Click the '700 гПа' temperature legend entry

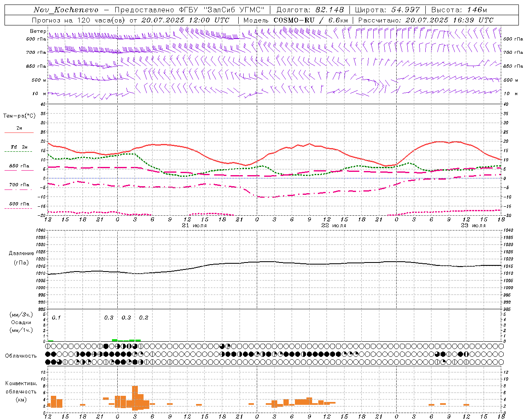click(x=19, y=185)
